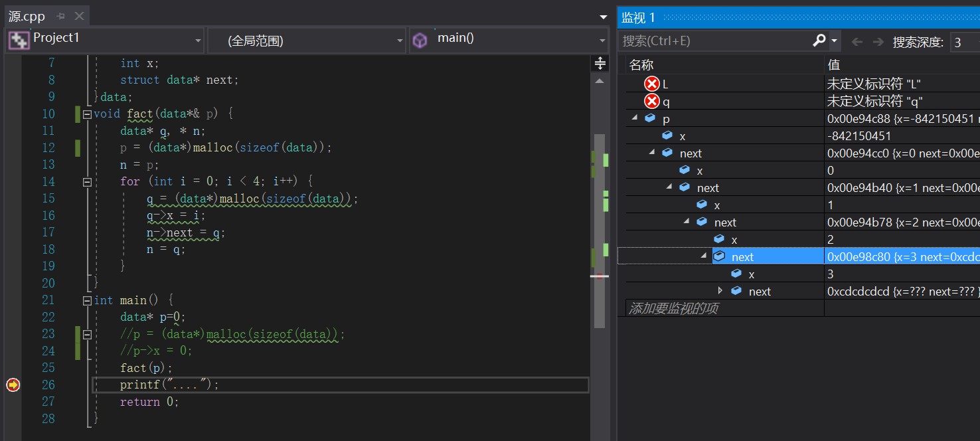Collapse the next node valued 0x00e94b40

(669, 187)
